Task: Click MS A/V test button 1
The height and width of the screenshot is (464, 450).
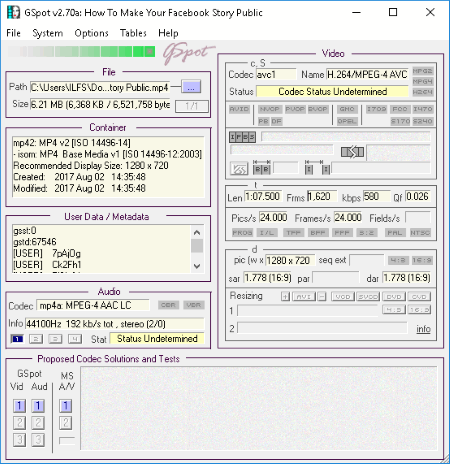Action: (65, 406)
